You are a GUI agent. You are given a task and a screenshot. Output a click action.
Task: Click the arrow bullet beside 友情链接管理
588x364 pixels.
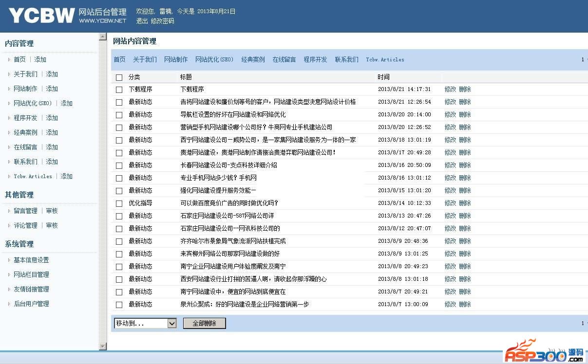9,290
